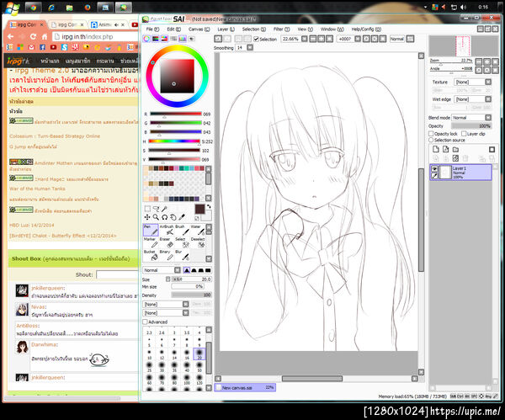Toggle the HSV slider panel icon
This screenshot has width=505, height=420.
165,39
